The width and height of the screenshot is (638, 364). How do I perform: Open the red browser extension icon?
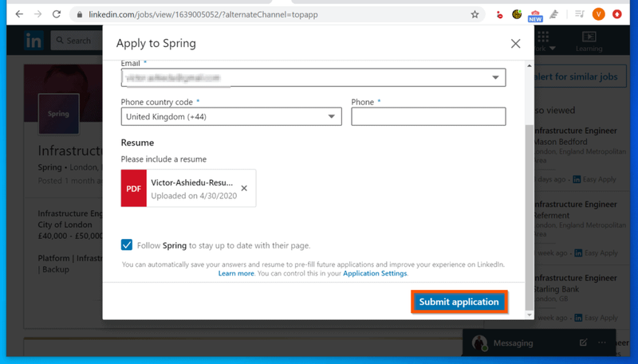(499, 15)
